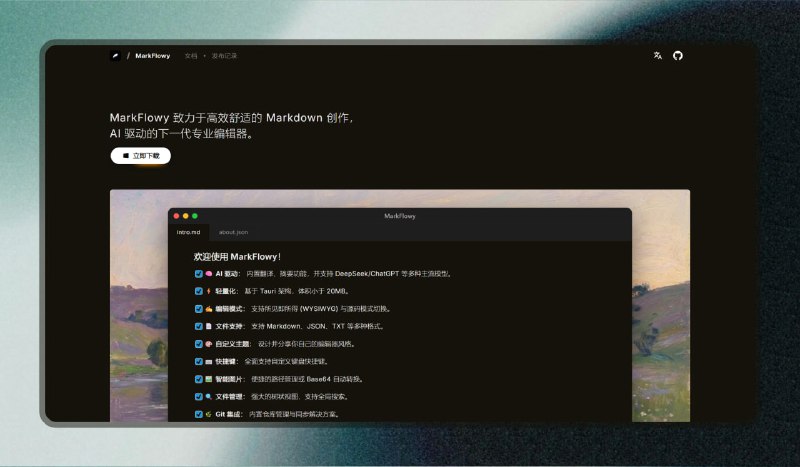Toggle the Git 集成 checkbox
Screen dimensions: 800x467
198,414
